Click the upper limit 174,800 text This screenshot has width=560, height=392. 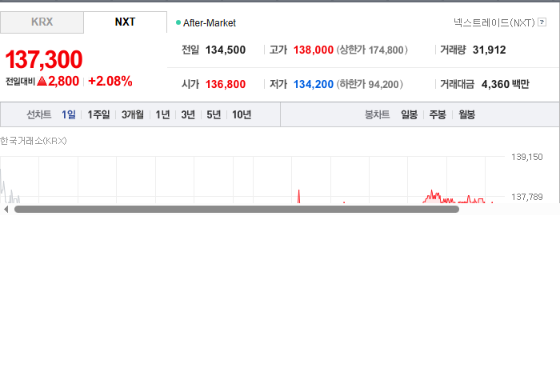tap(372, 50)
